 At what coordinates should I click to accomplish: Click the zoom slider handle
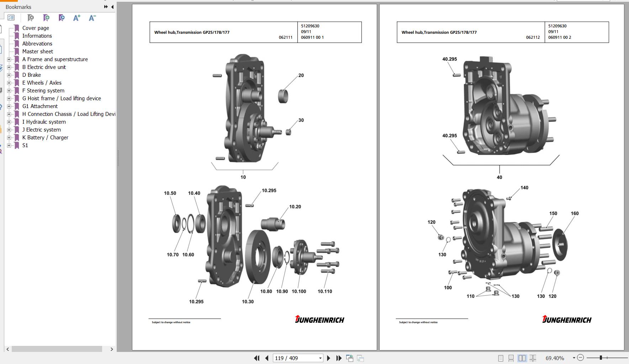[x=601, y=358]
